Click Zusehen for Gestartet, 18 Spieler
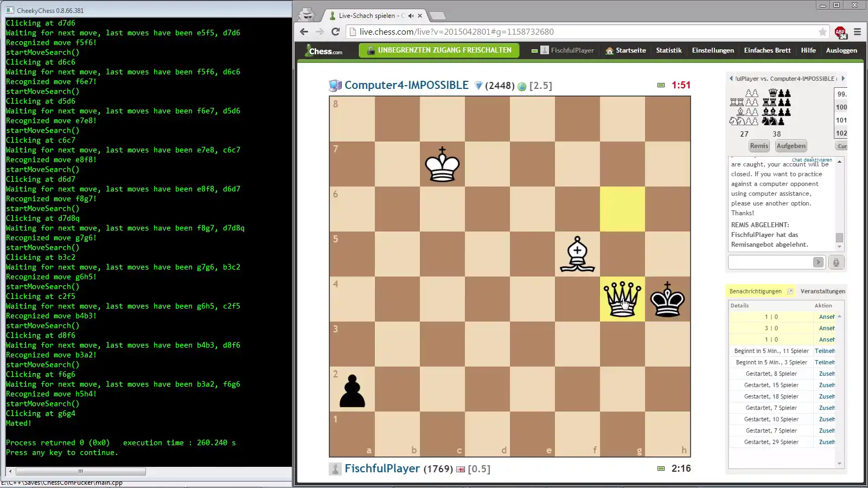The image size is (868, 488). [827, 396]
